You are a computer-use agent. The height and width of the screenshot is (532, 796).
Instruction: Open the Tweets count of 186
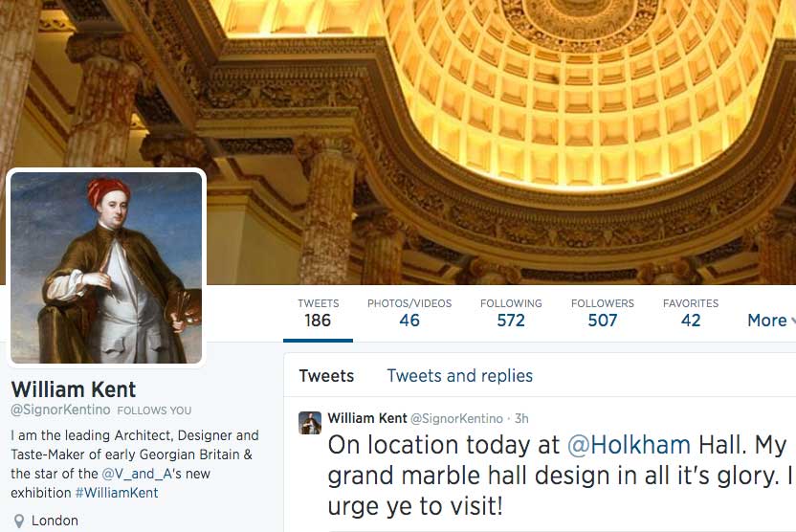tap(318, 313)
